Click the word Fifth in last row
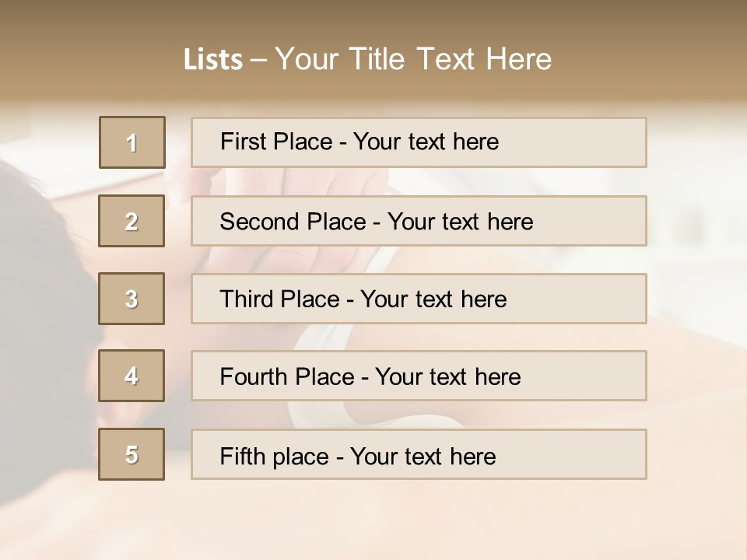 click(x=243, y=456)
